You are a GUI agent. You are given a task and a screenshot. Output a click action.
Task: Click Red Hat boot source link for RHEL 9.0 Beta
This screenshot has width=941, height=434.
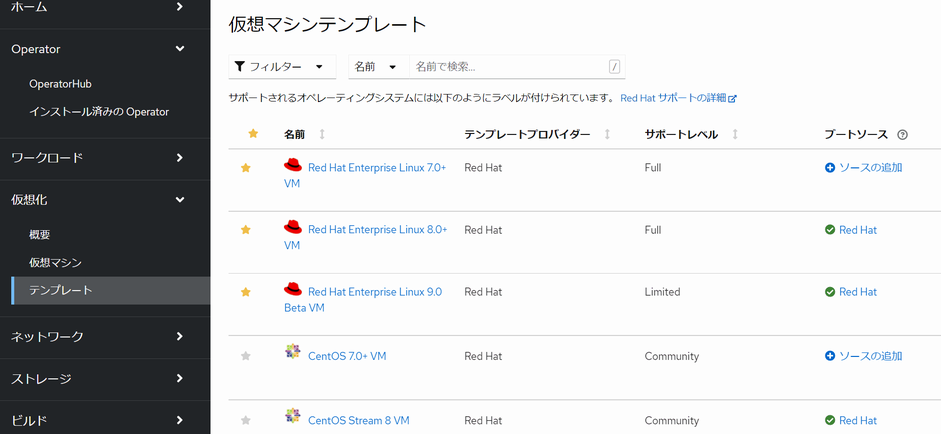coord(858,292)
